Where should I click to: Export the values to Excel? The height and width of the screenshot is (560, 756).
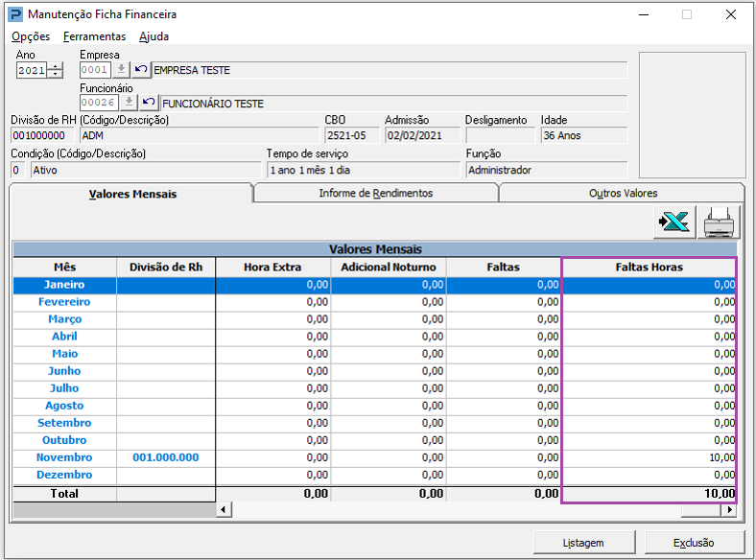pos(674,222)
